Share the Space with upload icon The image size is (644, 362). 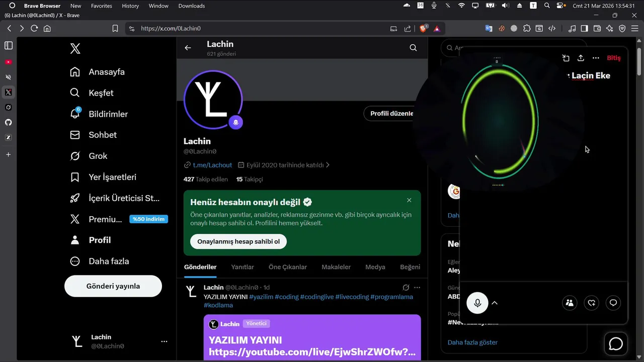581,58
